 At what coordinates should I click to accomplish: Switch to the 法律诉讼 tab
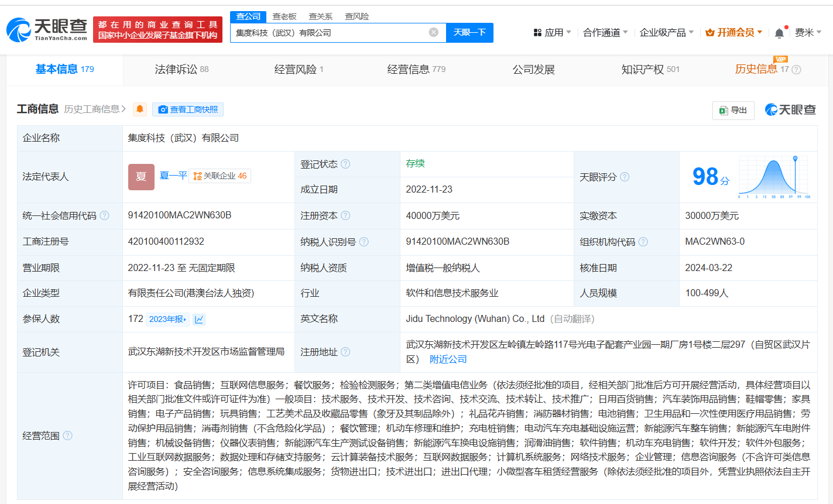(181, 70)
